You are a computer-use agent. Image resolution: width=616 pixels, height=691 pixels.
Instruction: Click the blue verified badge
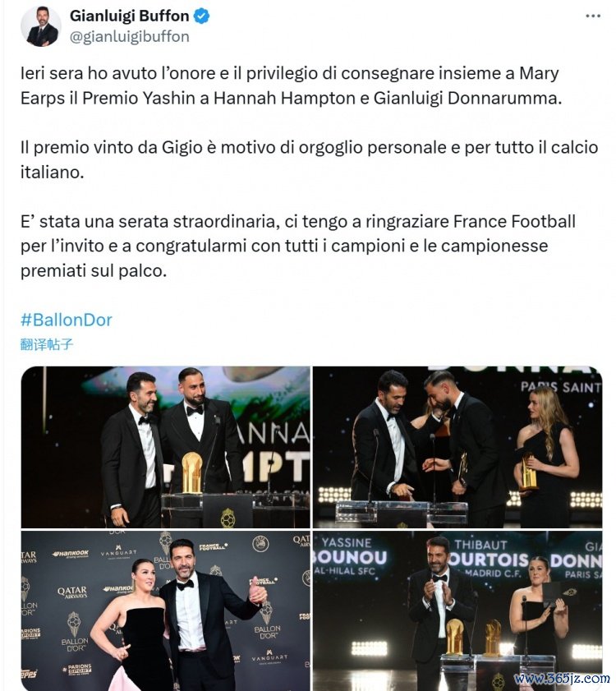tap(202, 16)
